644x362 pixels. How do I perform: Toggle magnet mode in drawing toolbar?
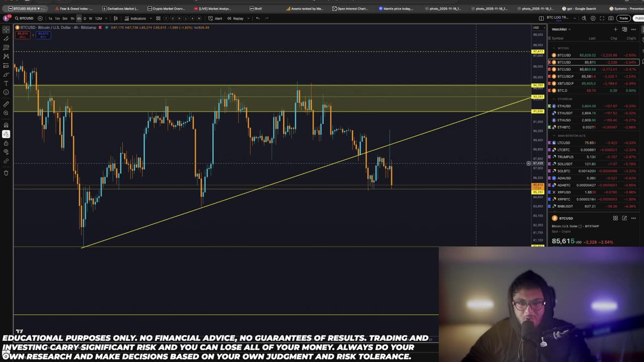(6, 125)
